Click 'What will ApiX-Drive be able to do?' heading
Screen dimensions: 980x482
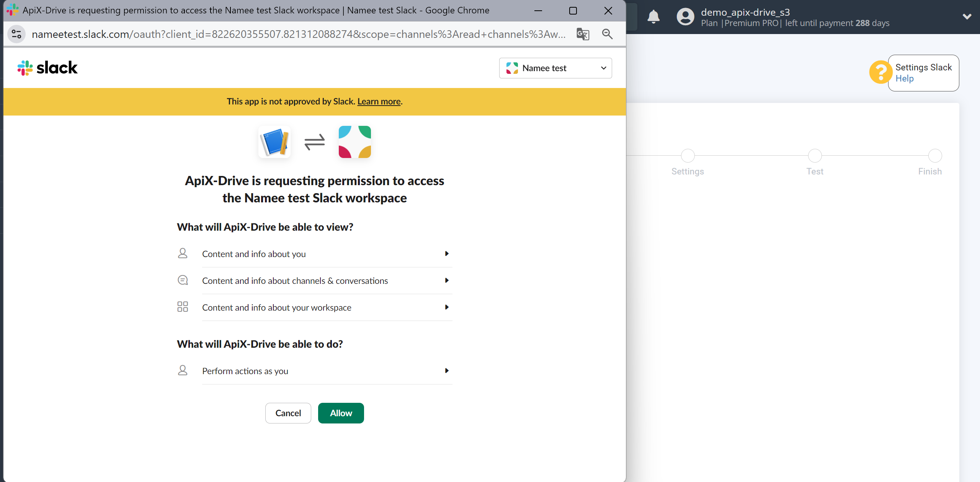[x=260, y=344]
